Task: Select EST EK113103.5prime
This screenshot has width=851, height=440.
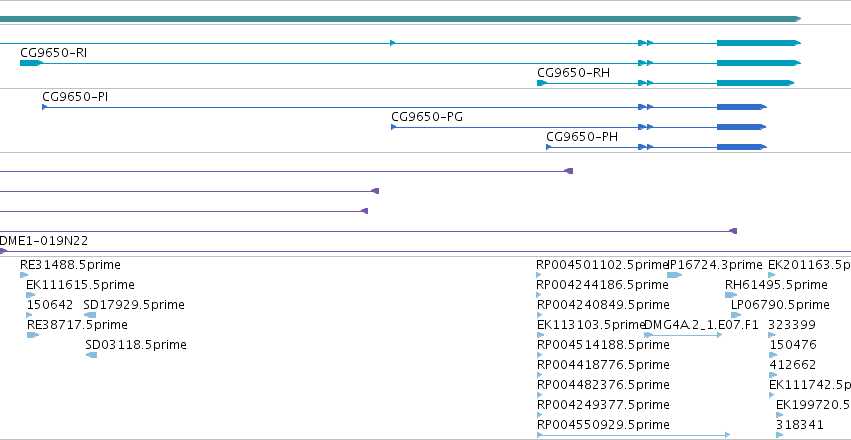Action: [590, 325]
